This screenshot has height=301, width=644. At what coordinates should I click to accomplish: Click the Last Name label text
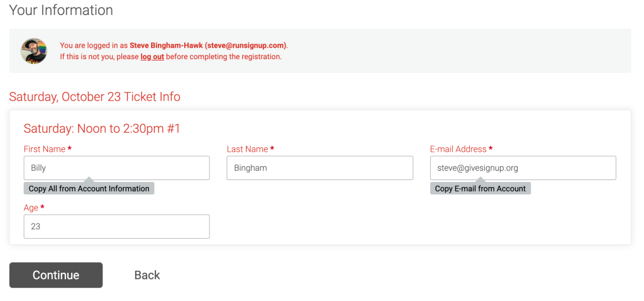(x=247, y=149)
